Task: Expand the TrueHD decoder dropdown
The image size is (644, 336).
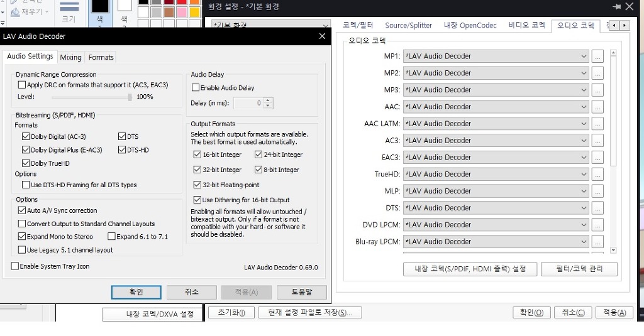Action: 584,174
